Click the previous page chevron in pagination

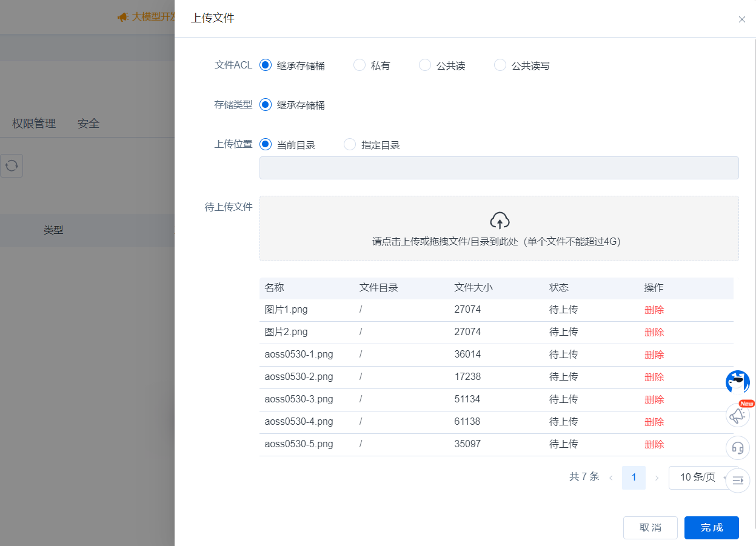click(612, 478)
